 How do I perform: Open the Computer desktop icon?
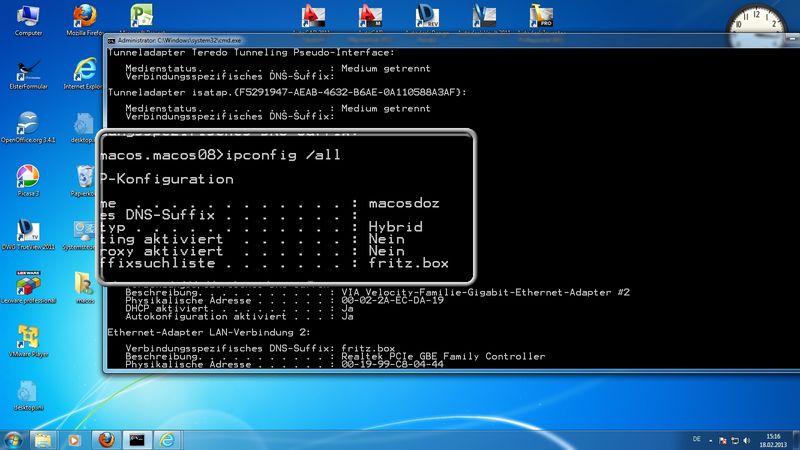pos(28,17)
